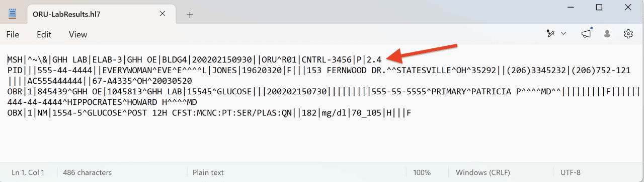Open the Edit menu
The width and height of the screenshot is (644, 182).
[x=44, y=34]
